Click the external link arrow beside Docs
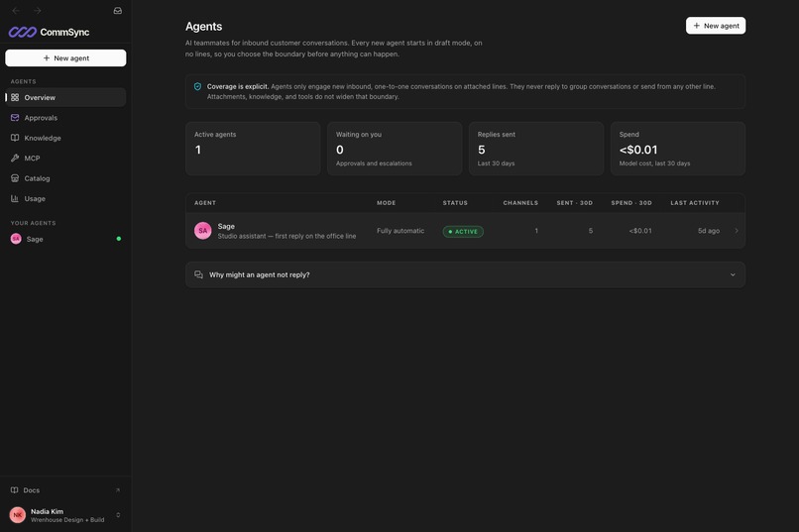Screen dimensions: 799x532 click(x=118, y=490)
